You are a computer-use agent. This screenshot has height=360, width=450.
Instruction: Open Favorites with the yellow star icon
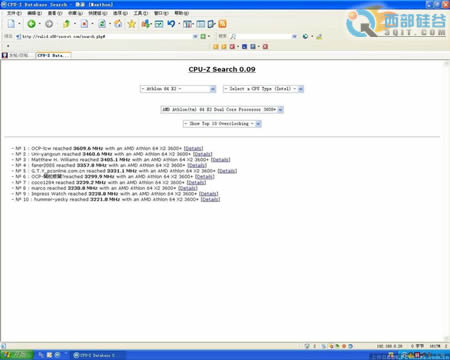pyautogui.click(x=132, y=24)
